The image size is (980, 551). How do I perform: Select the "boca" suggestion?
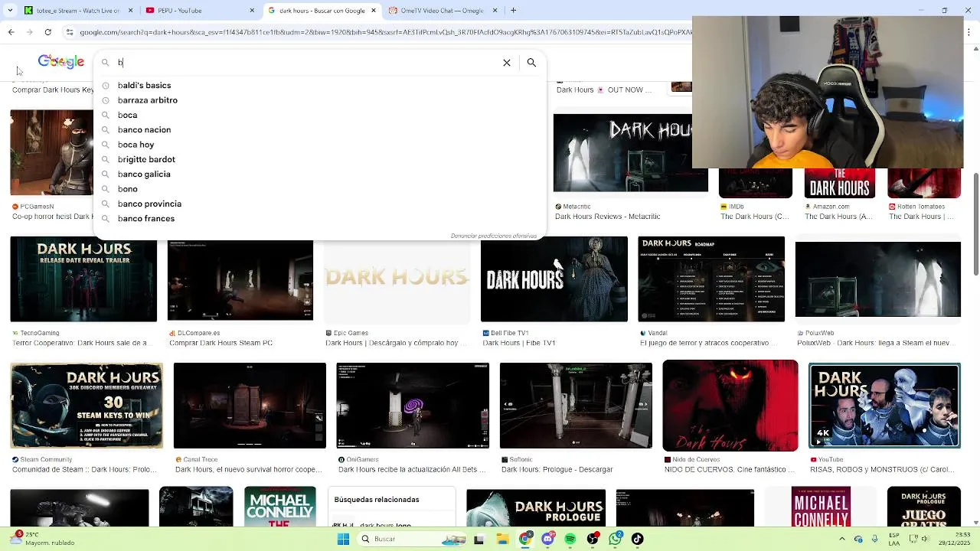pyautogui.click(x=127, y=115)
